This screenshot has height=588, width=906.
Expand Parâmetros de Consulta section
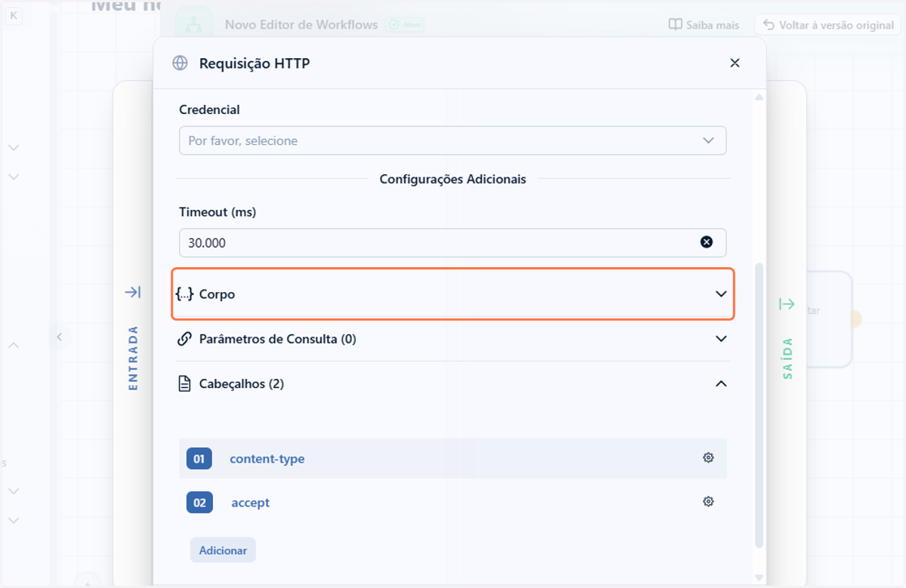pos(453,339)
